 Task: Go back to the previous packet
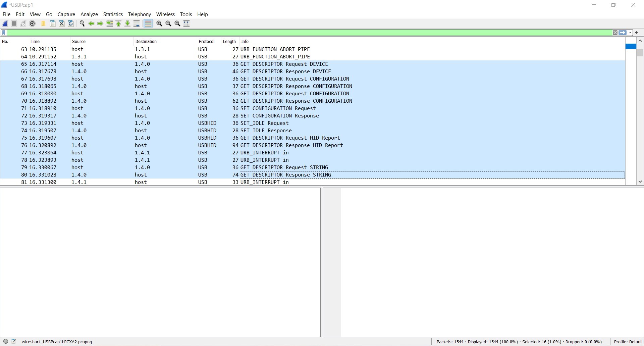(x=91, y=23)
